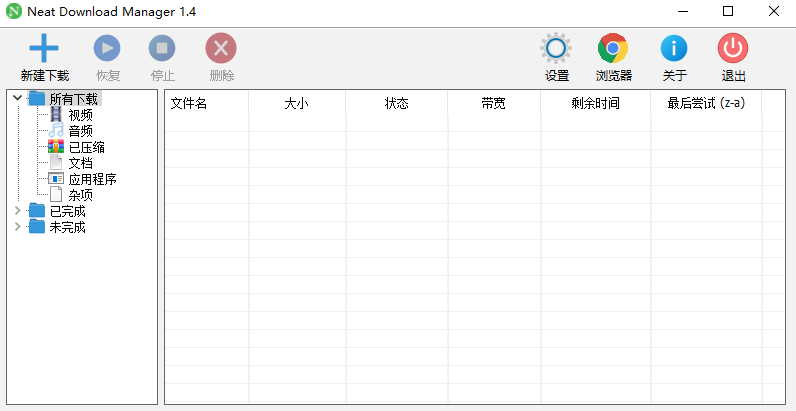Click the Exit (退出) power icon
Screen dimensions: 796x411
tap(733, 48)
